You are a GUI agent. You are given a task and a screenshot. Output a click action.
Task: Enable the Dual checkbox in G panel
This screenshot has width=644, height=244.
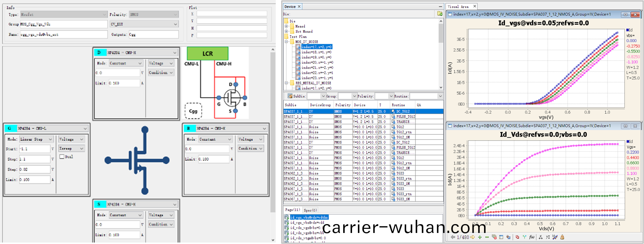coord(62,157)
